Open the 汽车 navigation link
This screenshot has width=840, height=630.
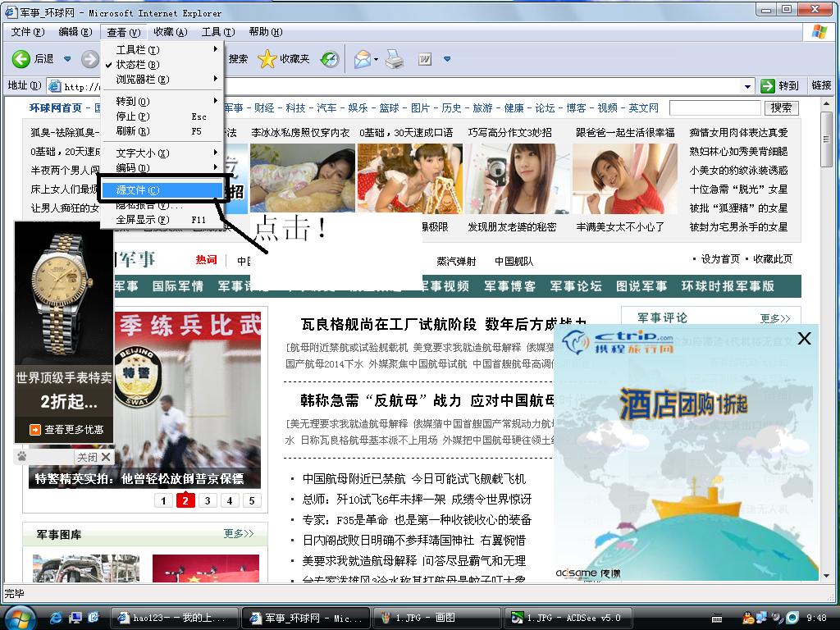(326, 108)
